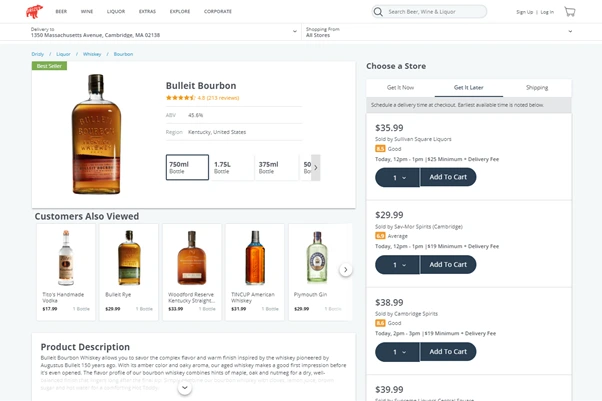Click the 45.6% ABV value

[195, 115]
